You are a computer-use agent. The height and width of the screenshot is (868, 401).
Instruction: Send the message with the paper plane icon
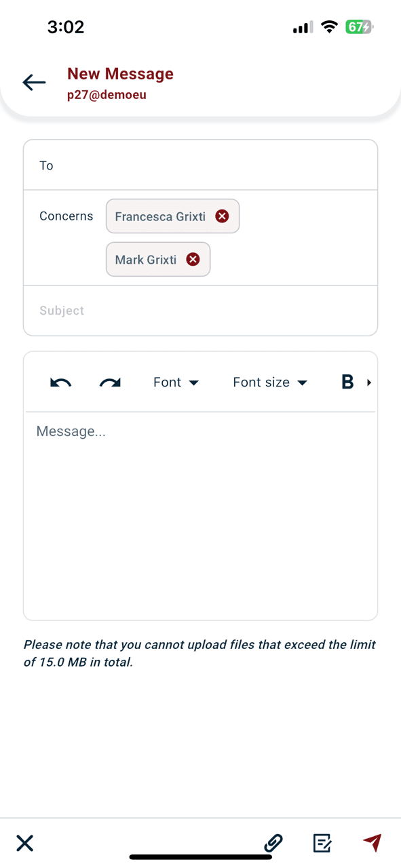point(372,842)
